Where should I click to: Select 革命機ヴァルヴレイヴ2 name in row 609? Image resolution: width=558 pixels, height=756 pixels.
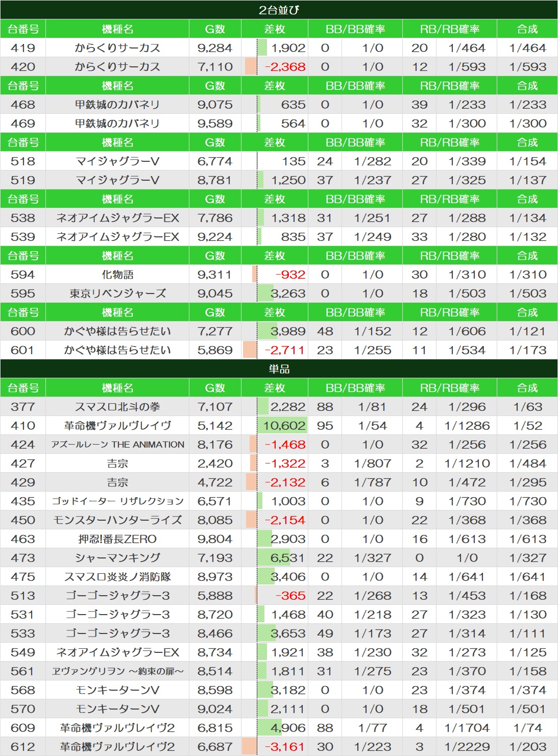tap(117, 728)
